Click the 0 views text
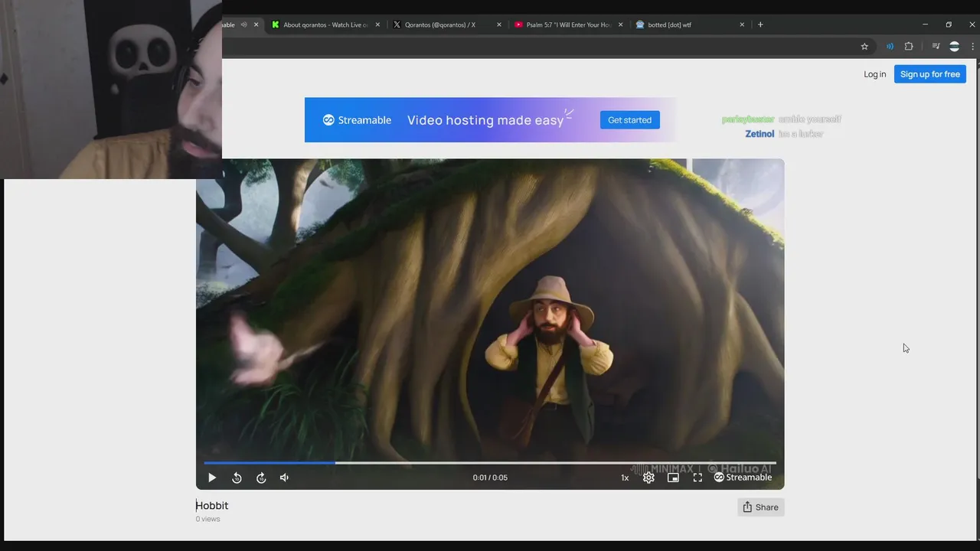Viewport: 980px width, 551px height. point(207,519)
